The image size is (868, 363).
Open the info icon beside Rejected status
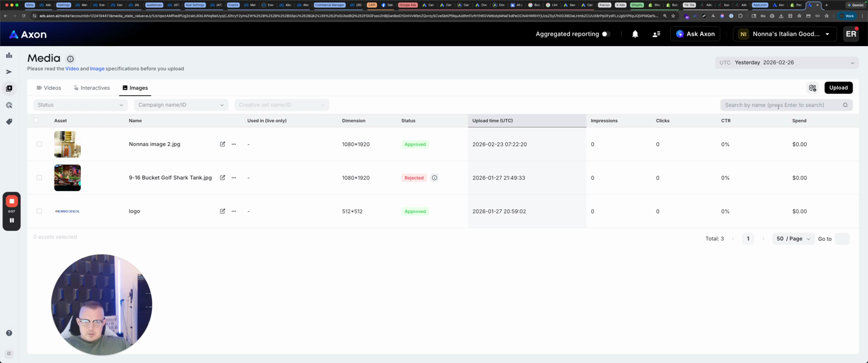click(x=434, y=178)
